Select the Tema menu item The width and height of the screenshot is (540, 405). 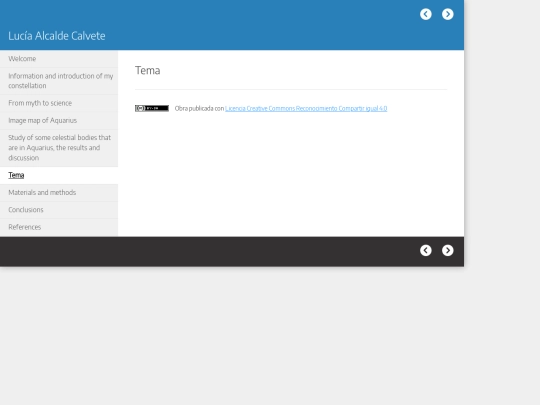(x=59, y=175)
